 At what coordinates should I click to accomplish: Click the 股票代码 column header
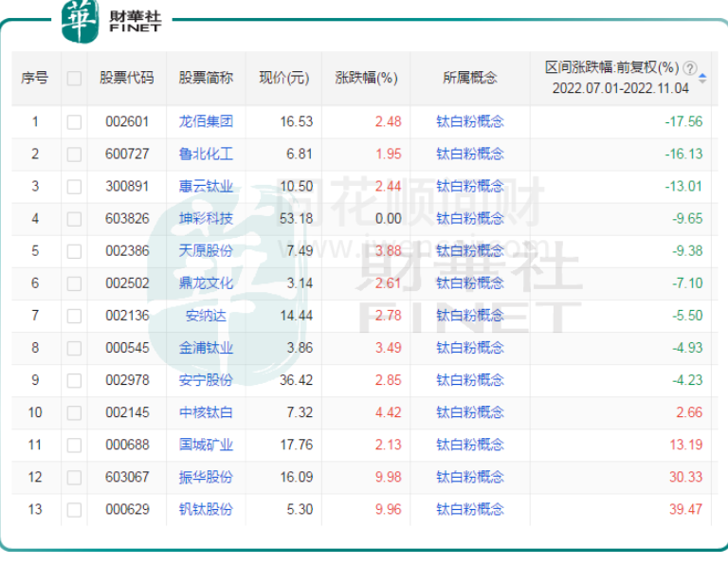tap(126, 78)
